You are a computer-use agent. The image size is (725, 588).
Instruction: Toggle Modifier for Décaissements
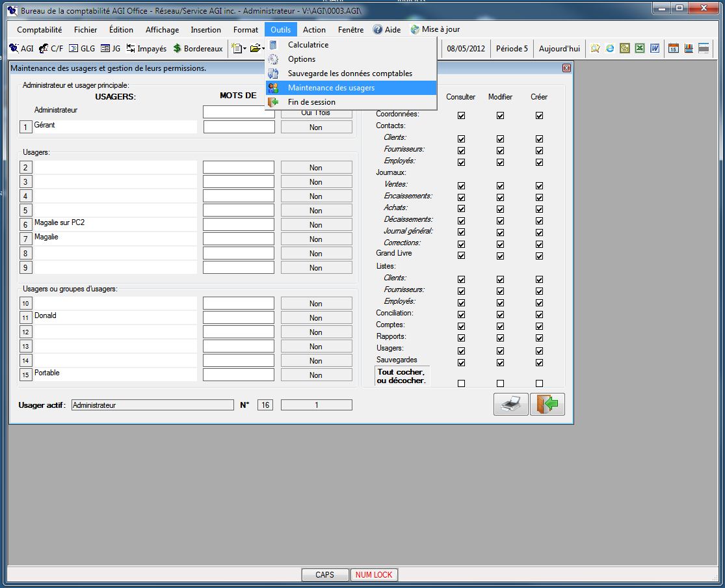coord(500,220)
